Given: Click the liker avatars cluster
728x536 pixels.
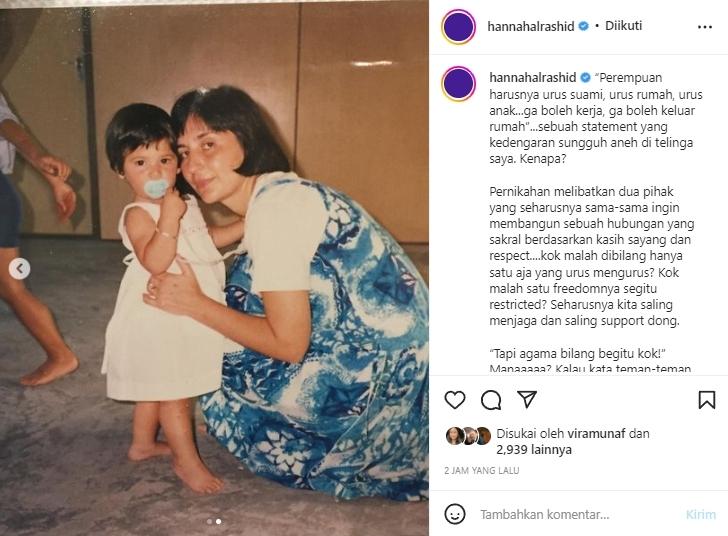Looking at the screenshot, I should (x=468, y=436).
